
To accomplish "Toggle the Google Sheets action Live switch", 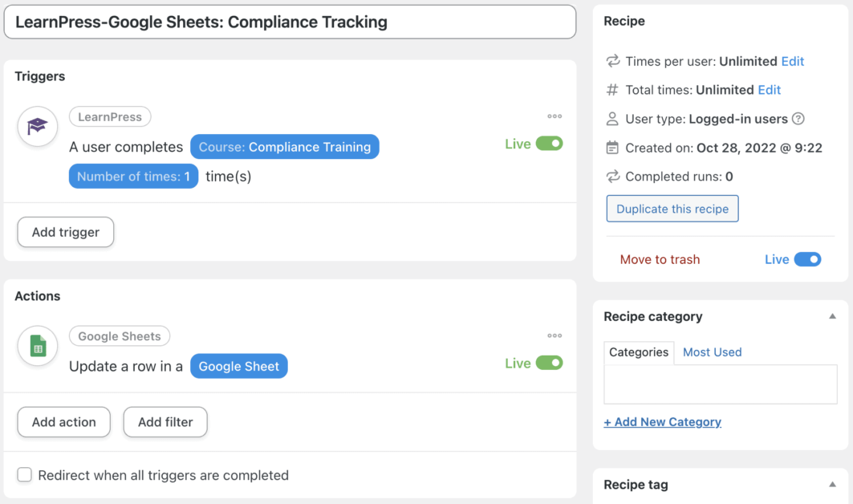I will (x=549, y=363).
